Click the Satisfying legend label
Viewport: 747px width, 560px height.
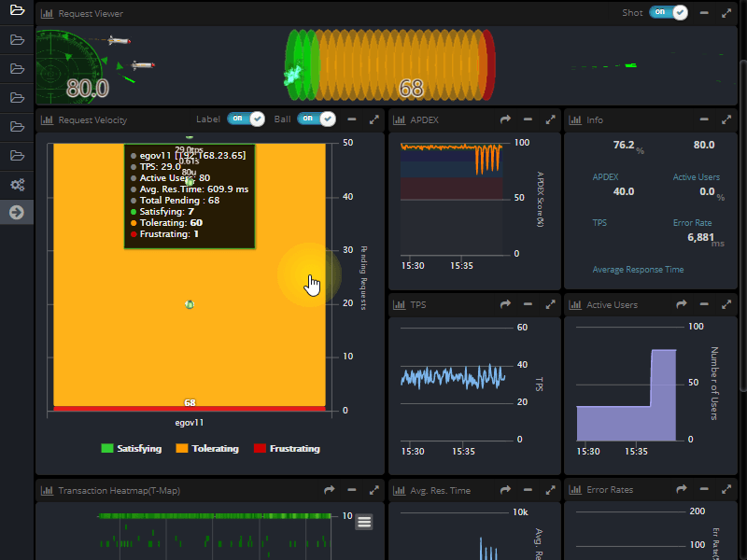click(x=139, y=449)
